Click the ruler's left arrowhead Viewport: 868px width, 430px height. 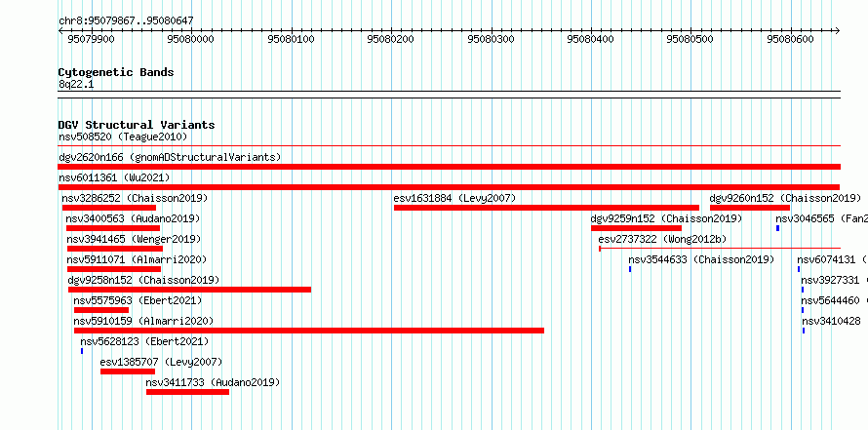point(60,30)
